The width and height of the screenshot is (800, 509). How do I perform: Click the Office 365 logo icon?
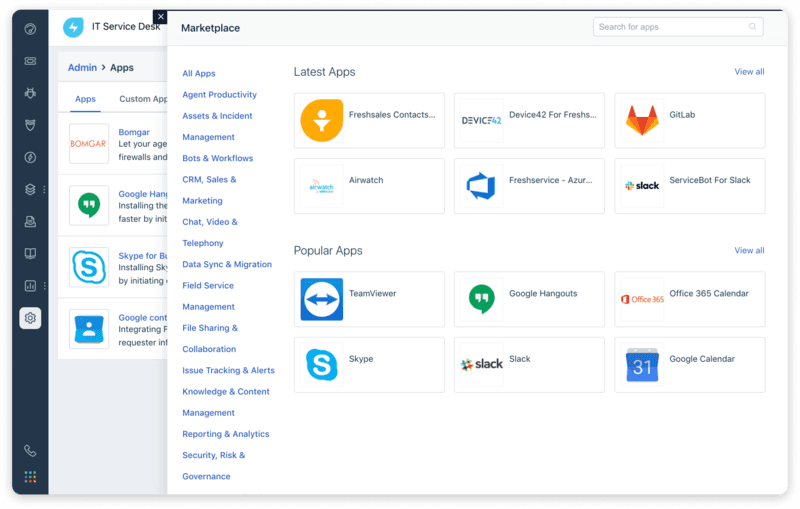642,299
